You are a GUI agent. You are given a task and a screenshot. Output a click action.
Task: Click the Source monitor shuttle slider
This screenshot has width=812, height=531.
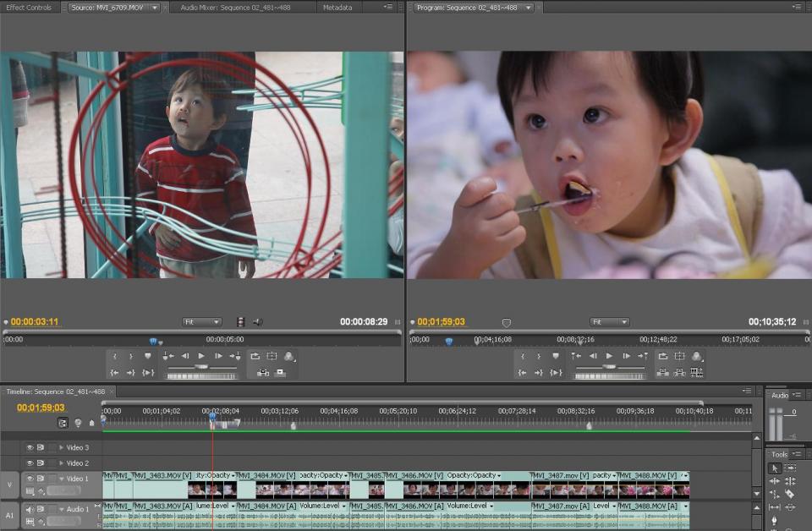click(x=201, y=367)
